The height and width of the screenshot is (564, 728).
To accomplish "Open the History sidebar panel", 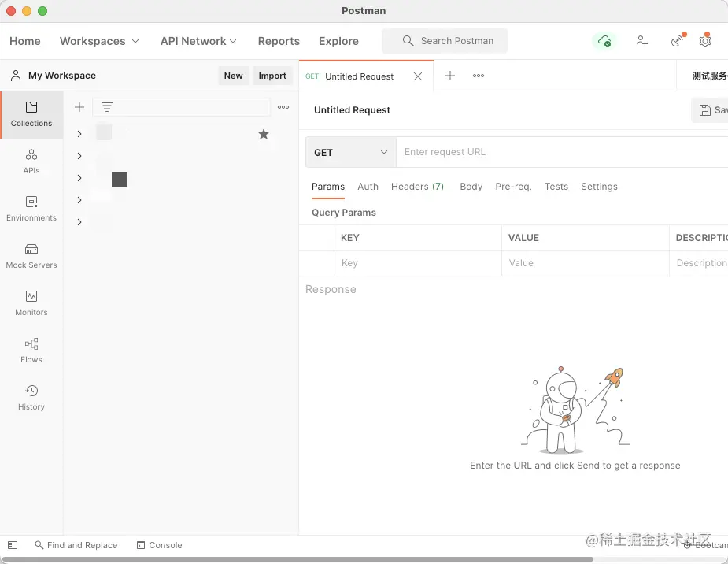I will point(31,398).
